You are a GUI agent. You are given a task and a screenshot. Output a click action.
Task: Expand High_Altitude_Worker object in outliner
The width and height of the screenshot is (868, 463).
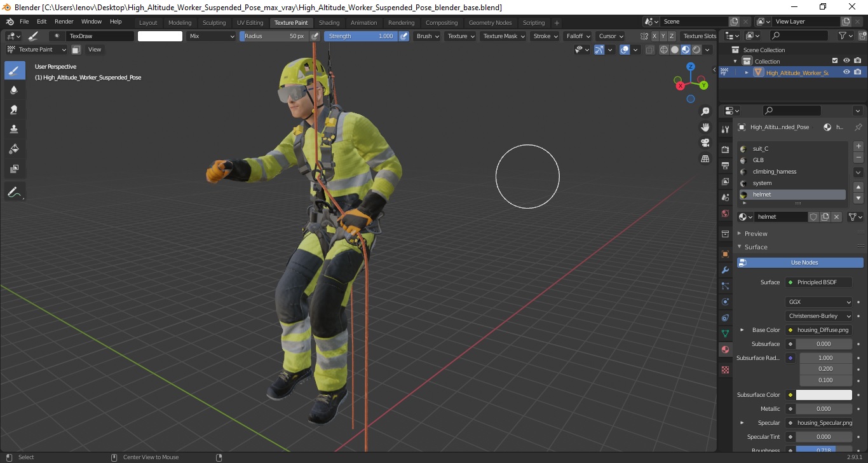point(747,73)
